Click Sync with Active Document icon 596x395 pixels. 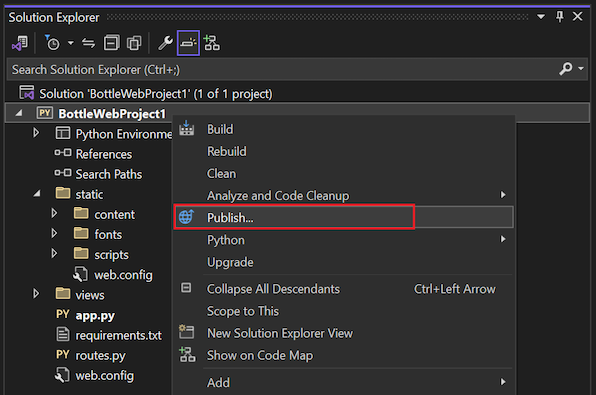89,43
